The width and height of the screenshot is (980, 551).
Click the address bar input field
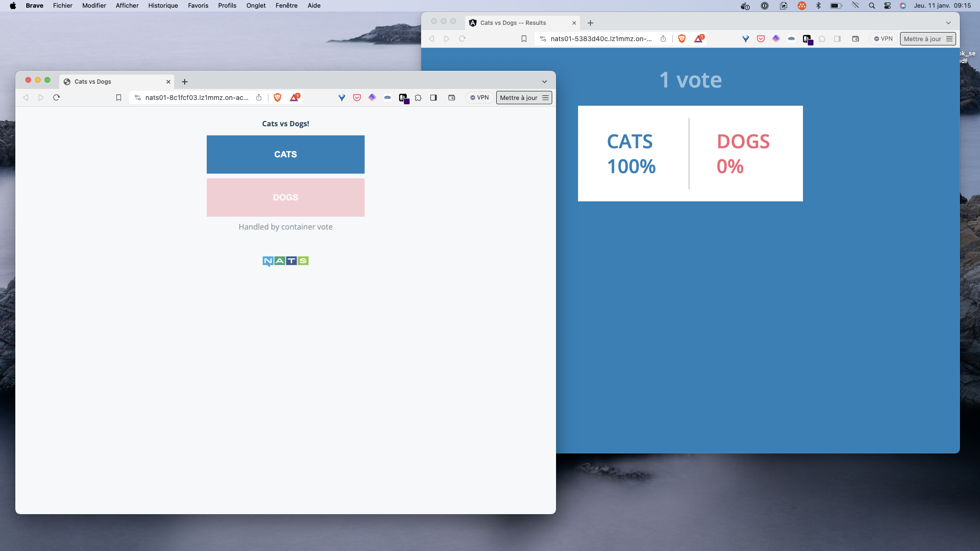601,38
